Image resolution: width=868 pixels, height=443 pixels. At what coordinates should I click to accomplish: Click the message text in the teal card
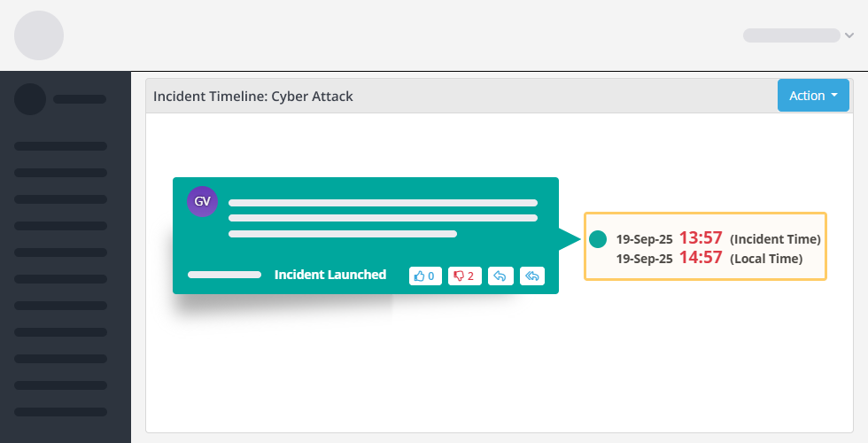[x=383, y=218]
